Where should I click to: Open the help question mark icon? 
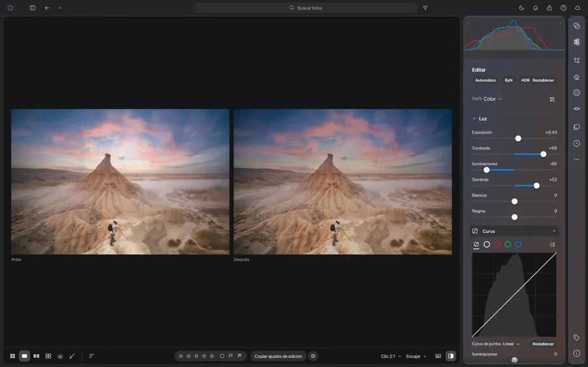pos(563,8)
